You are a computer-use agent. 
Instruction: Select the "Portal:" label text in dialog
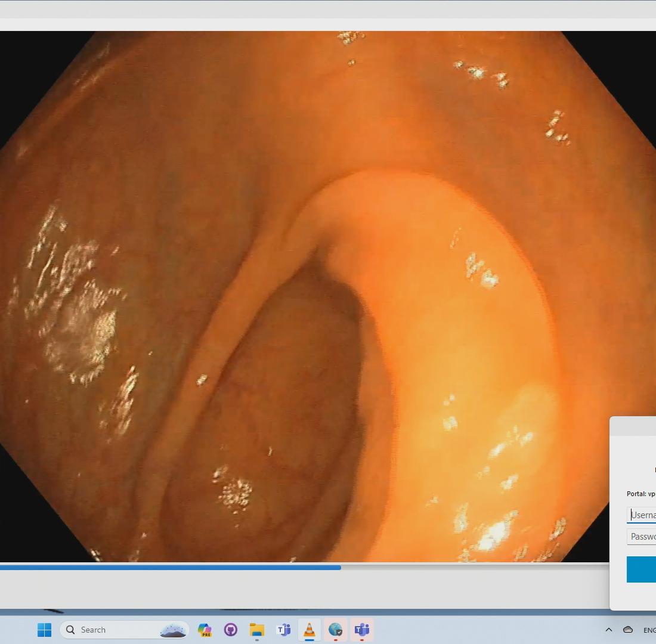click(636, 494)
